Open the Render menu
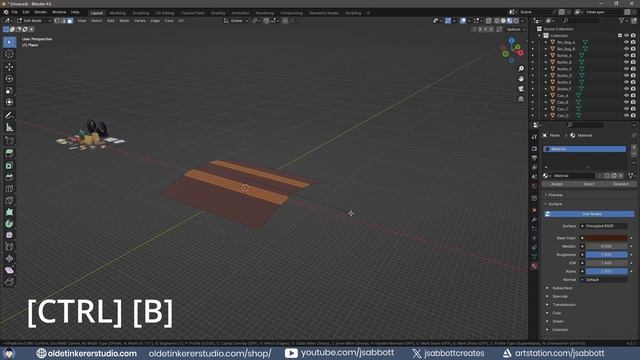 coord(40,12)
